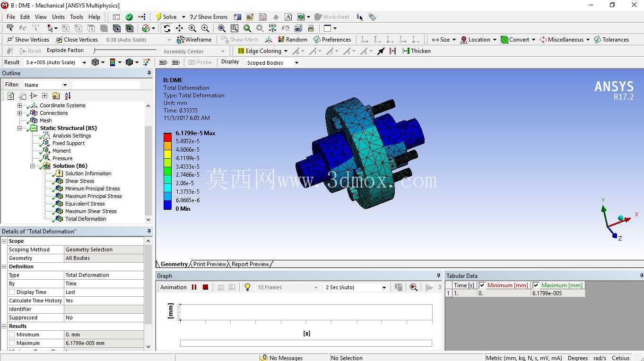Screen dimensions: 644x361
Task: Open the Edit menu
Action: [x=25, y=17]
